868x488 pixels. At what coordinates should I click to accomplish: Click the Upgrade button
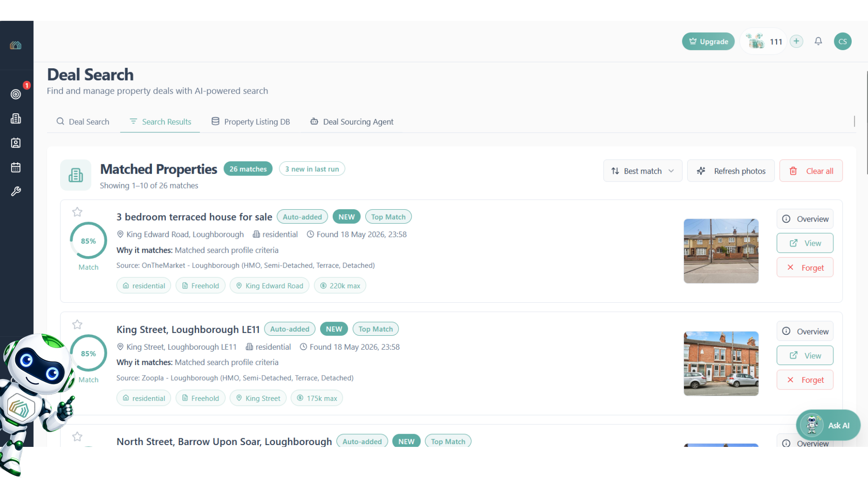point(708,42)
